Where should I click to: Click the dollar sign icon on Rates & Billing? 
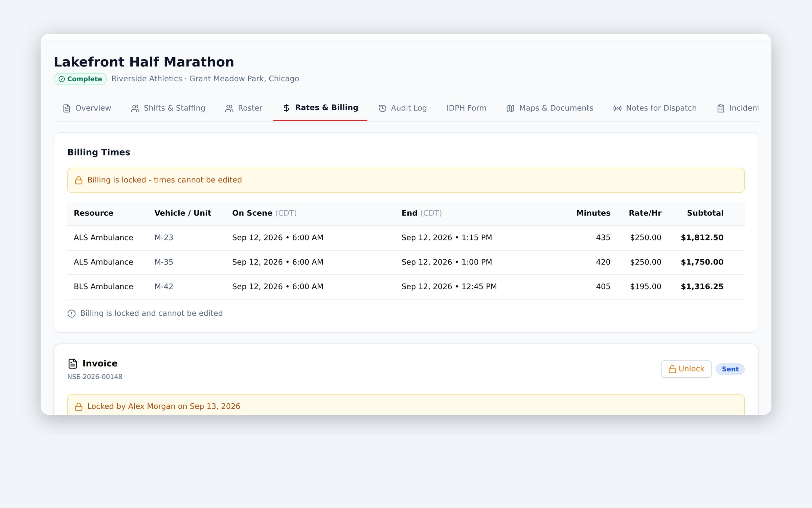pos(286,108)
